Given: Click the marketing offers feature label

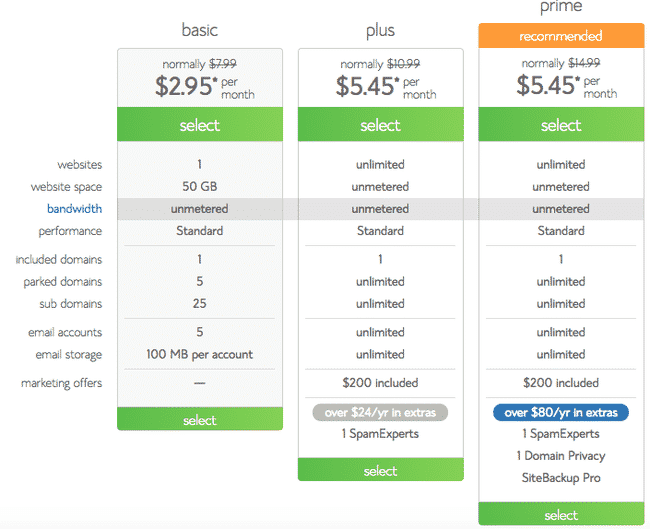Looking at the screenshot, I should pyautogui.click(x=62, y=383).
